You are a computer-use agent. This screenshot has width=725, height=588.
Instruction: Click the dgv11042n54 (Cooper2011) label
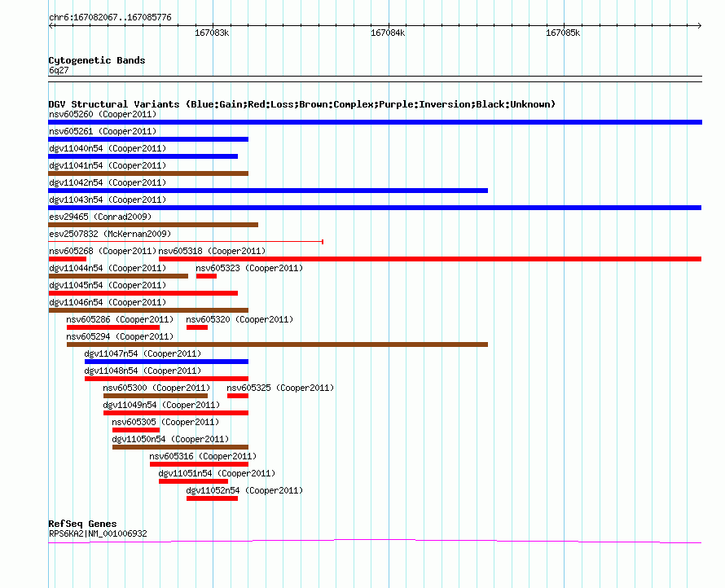click(x=108, y=182)
